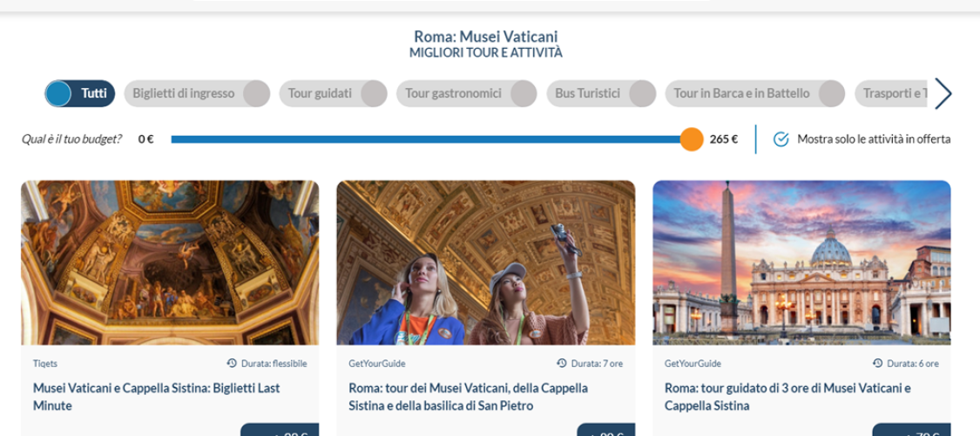Open the St. Peter's Basilica sunset thumbnail
Viewport: 980px width, 436px height.
[802, 262]
